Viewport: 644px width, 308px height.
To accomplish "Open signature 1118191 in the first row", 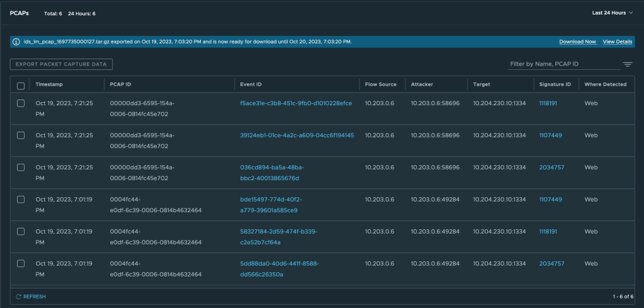I will click(548, 103).
